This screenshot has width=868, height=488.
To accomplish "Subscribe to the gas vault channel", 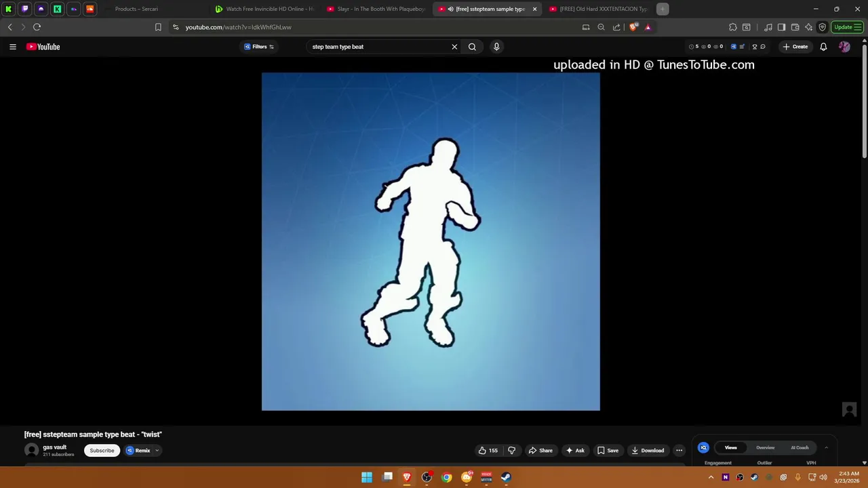I will pyautogui.click(x=102, y=450).
